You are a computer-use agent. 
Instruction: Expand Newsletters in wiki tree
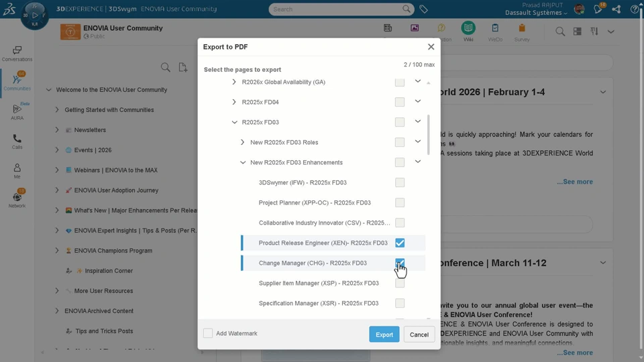56,129
